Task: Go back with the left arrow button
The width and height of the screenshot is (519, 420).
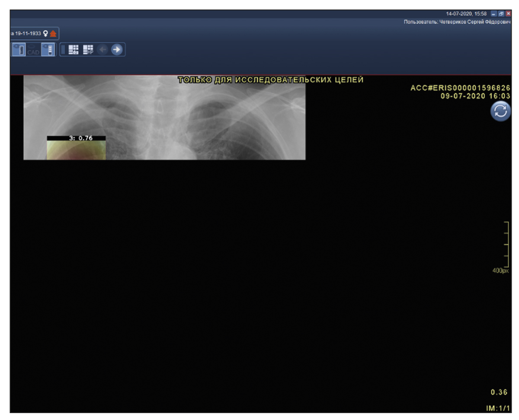Action: pyautogui.click(x=103, y=50)
